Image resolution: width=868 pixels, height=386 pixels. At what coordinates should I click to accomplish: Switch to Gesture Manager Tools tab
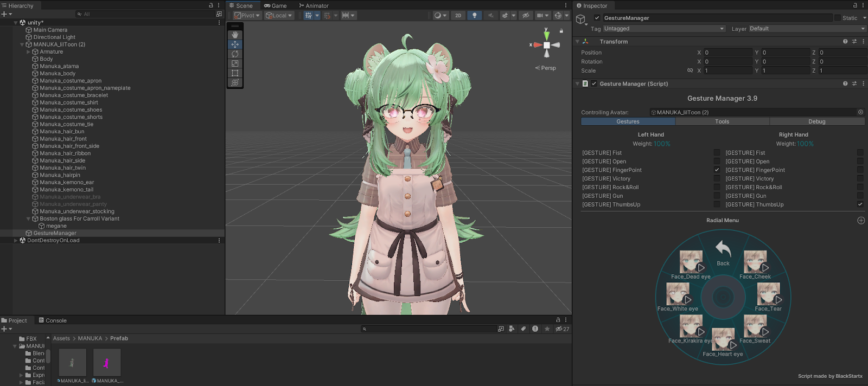pos(722,121)
